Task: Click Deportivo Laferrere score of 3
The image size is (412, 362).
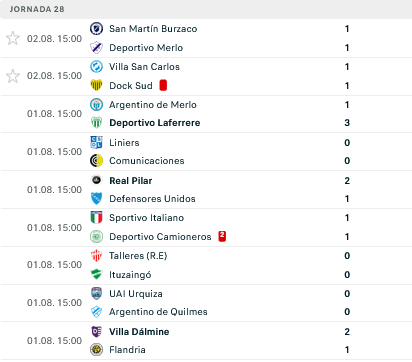Action: click(x=347, y=123)
